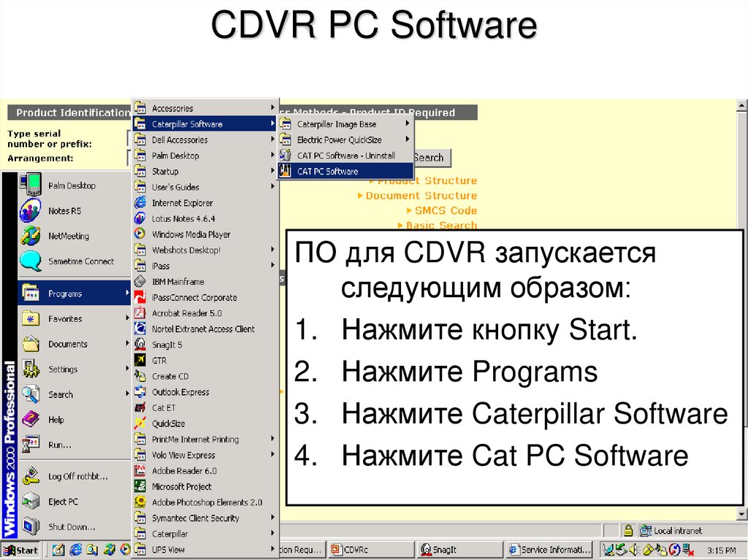Click the Windows Start button
Screen dimensions: 748x560
coord(21,550)
